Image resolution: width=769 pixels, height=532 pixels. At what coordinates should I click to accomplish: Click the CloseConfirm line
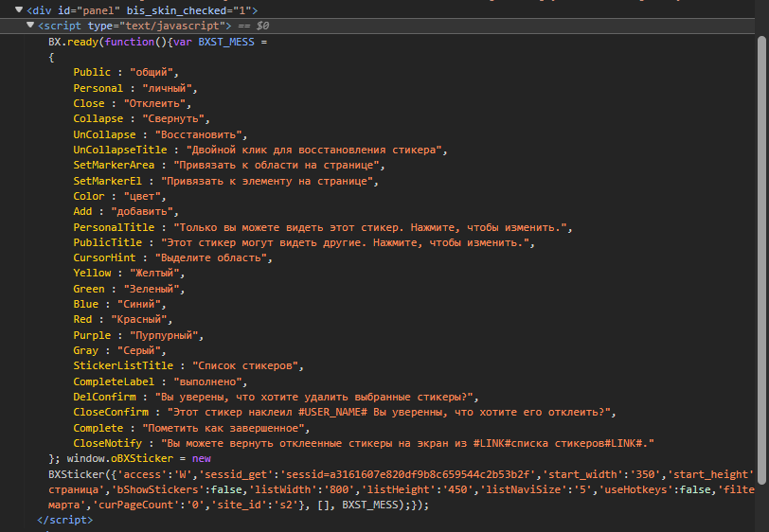pos(345,413)
